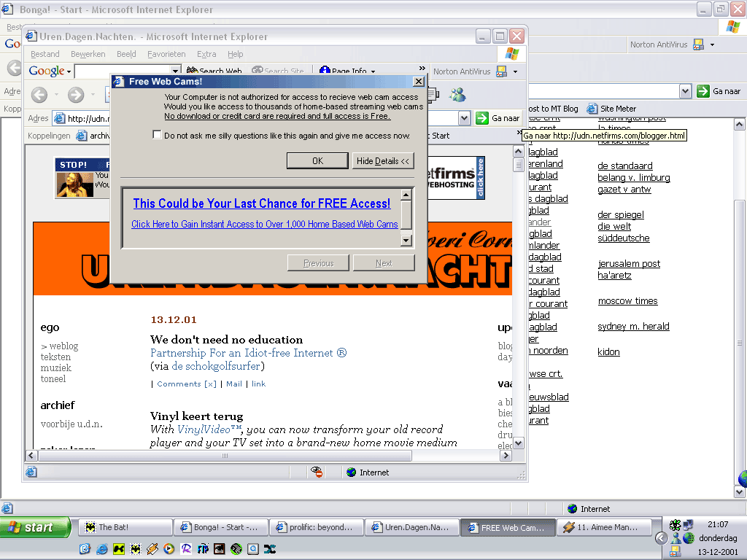Screen dimensions: 747x560
Task: Open the Beeld menu
Action: (126, 54)
